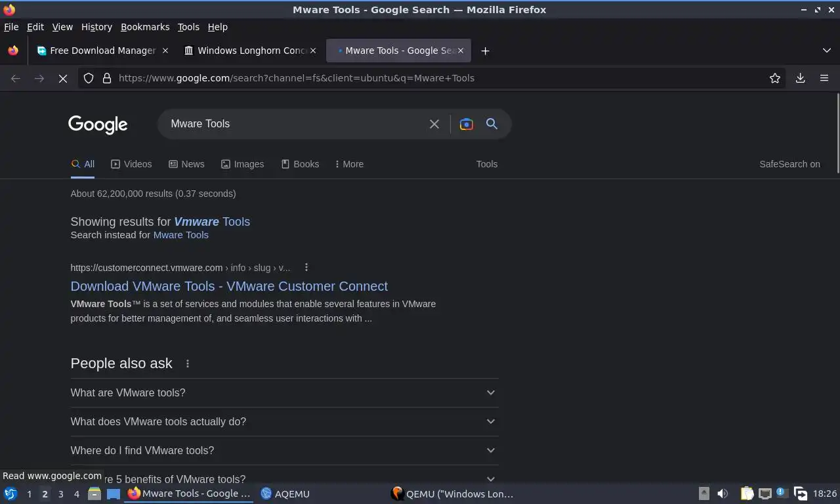Click the Firefox View pinned icon

click(13, 51)
